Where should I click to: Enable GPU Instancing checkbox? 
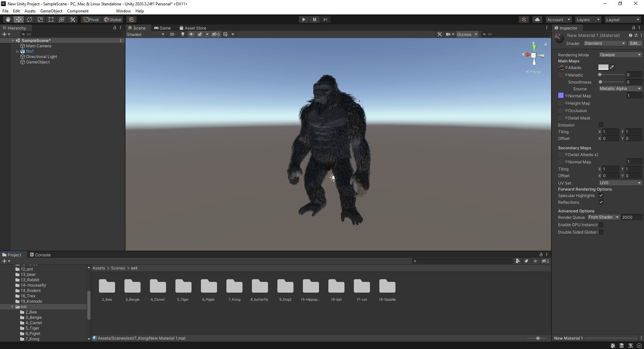click(x=601, y=225)
